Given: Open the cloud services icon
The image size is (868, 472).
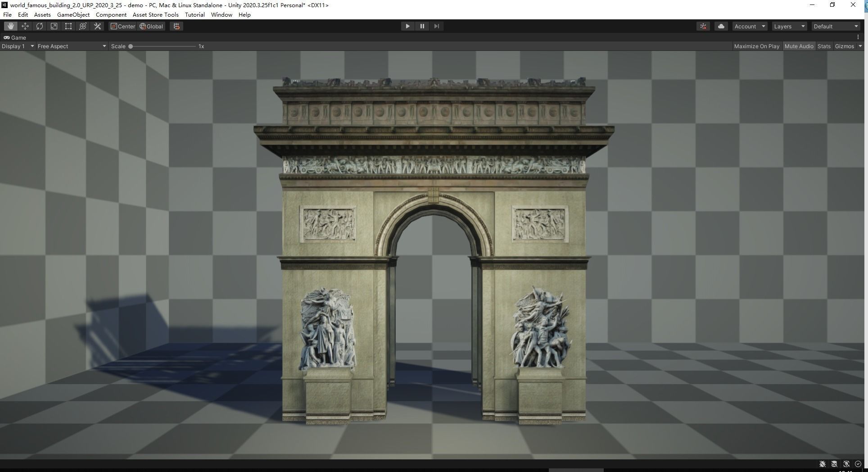Looking at the screenshot, I should click(721, 26).
